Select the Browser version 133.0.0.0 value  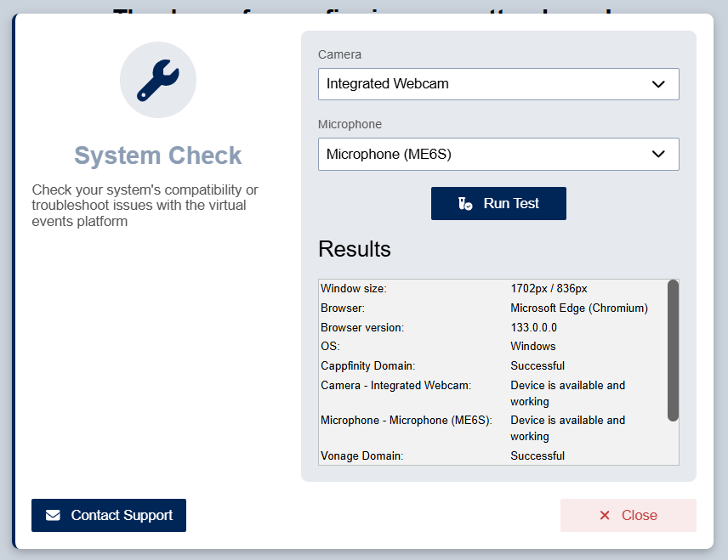[533, 328]
